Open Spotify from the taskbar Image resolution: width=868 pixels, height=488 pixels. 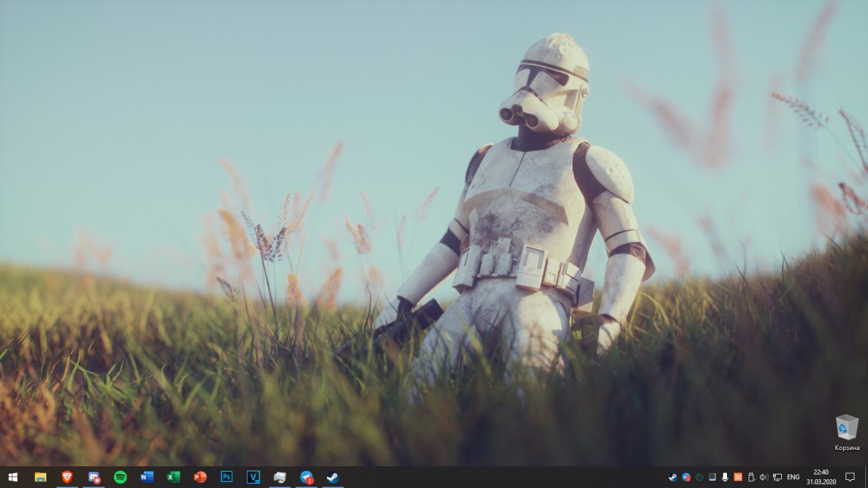click(120, 477)
